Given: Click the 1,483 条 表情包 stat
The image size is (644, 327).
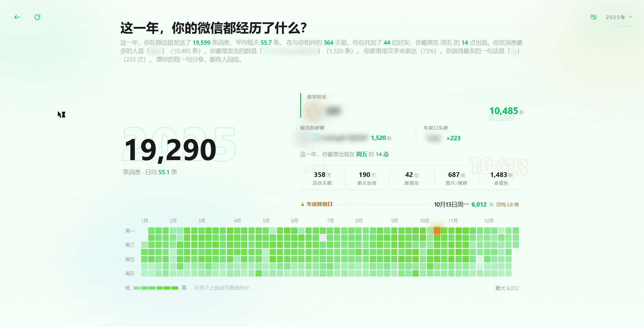Looking at the screenshot, I should pos(501,178).
